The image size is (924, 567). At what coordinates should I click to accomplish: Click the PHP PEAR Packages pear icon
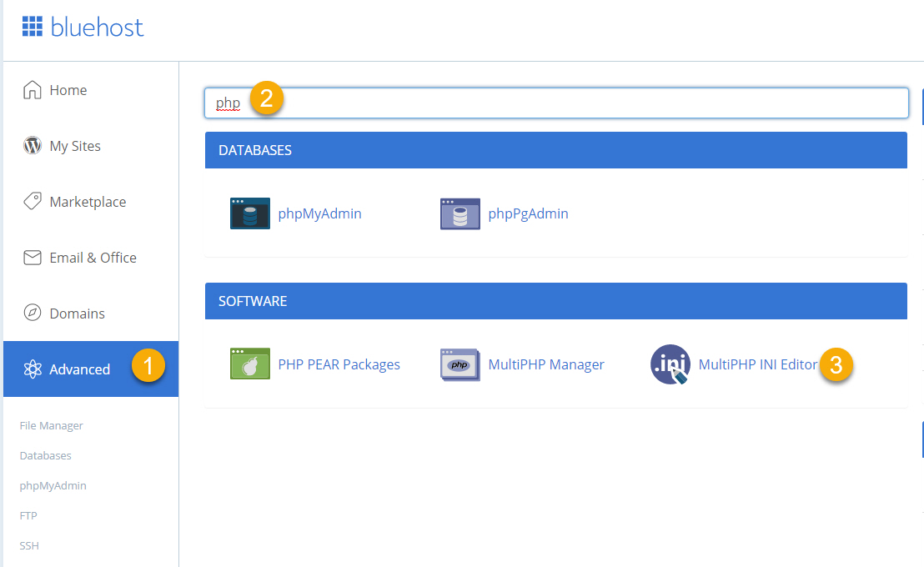coord(250,364)
